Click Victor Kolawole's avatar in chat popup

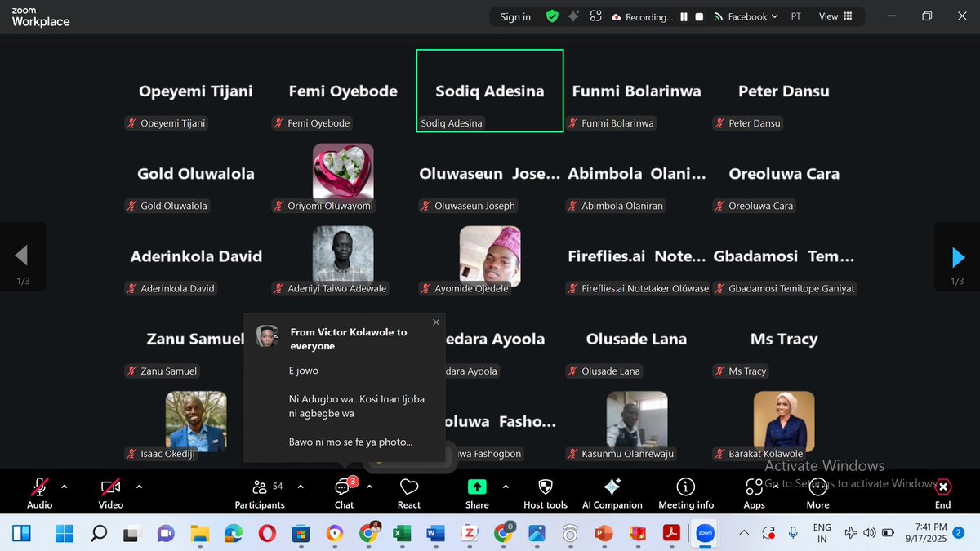(267, 336)
